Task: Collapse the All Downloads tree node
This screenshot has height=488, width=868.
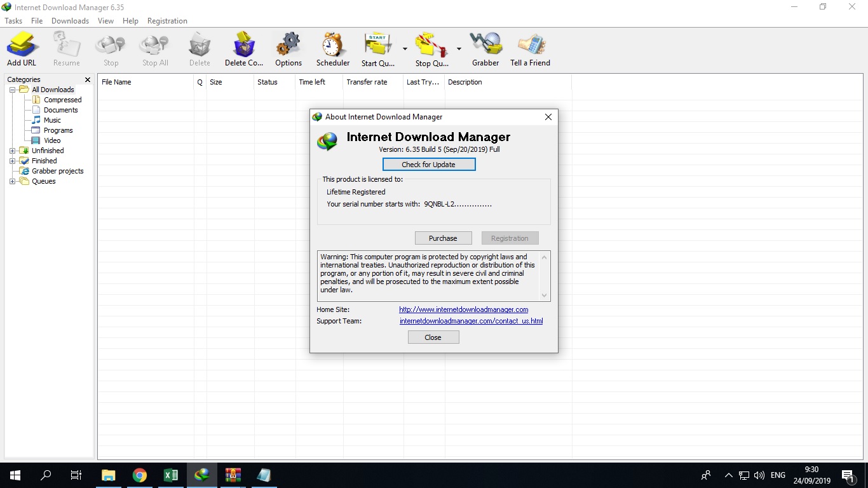Action: pos(12,90)
